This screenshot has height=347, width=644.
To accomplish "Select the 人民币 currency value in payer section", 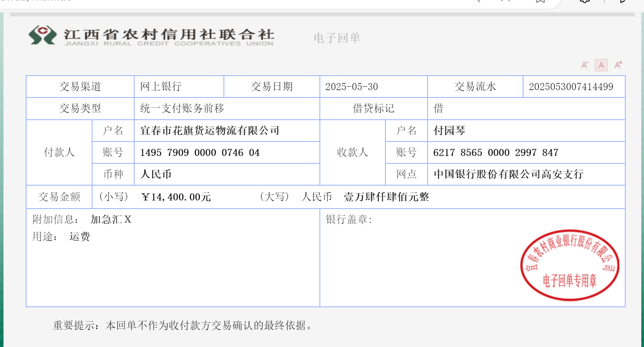I will pos(156,174).
